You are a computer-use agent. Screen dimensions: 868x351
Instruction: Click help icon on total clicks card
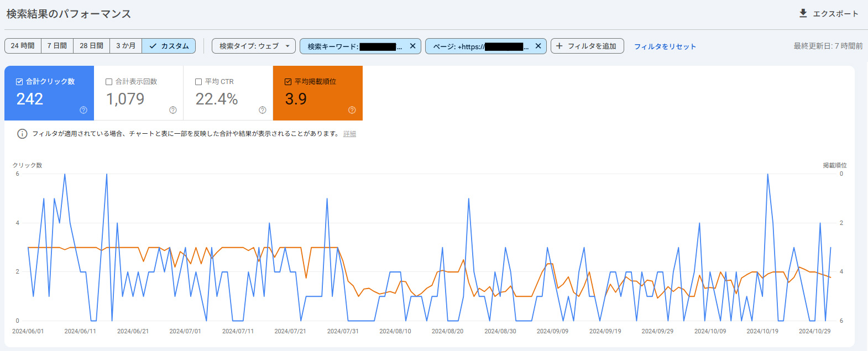(x=83, y=110)
